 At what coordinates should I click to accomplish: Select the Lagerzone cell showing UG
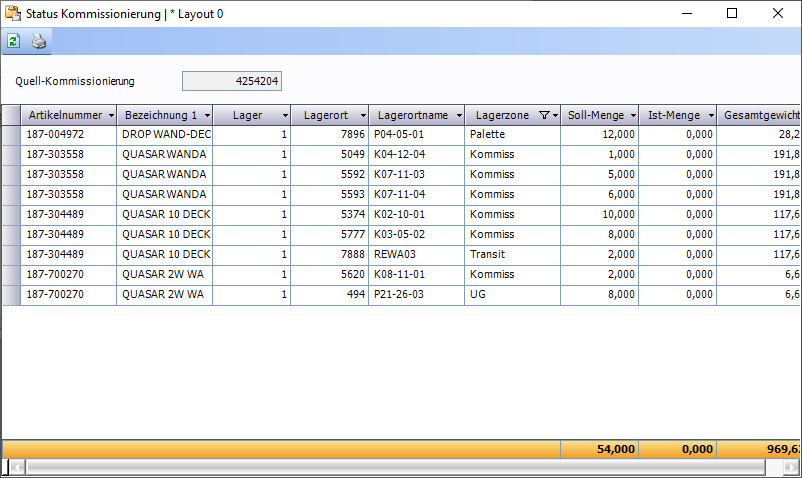click(511, 294)
